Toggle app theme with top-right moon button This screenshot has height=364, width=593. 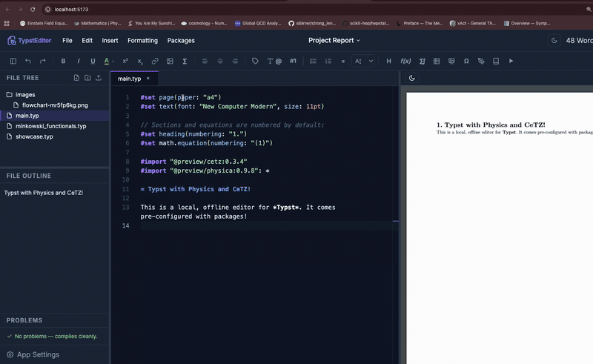click(554, 41)
